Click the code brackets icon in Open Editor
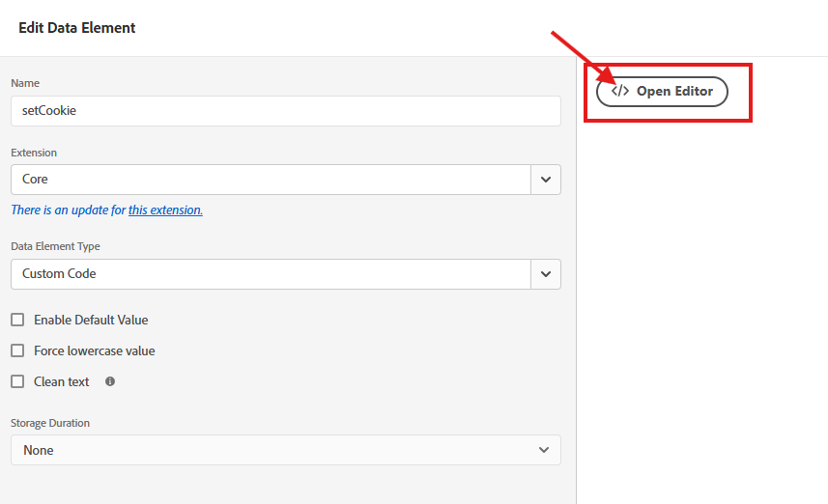828x504 pixels. point(620,91)
